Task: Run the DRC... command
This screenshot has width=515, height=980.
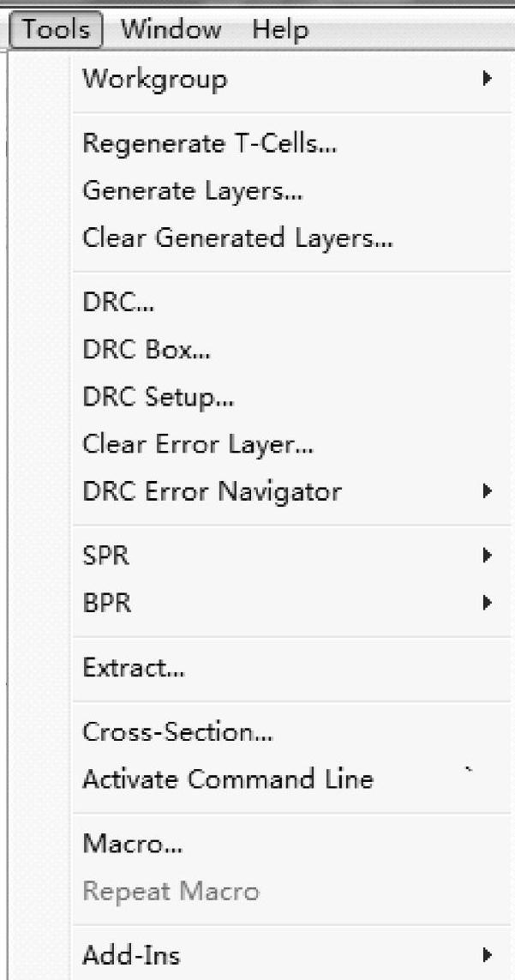Action: pos(119,302)
